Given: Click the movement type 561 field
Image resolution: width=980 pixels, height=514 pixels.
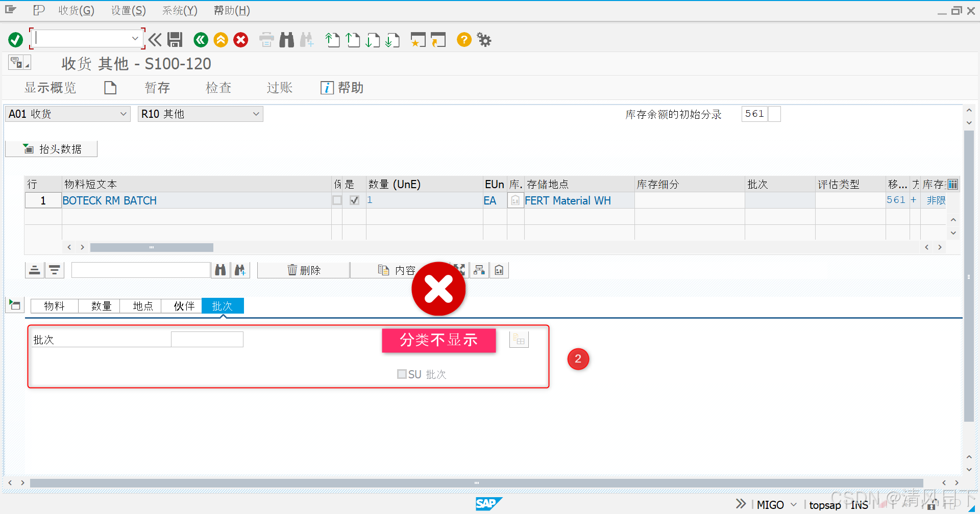Looking at the screenshot, I should tap(754, 114).
